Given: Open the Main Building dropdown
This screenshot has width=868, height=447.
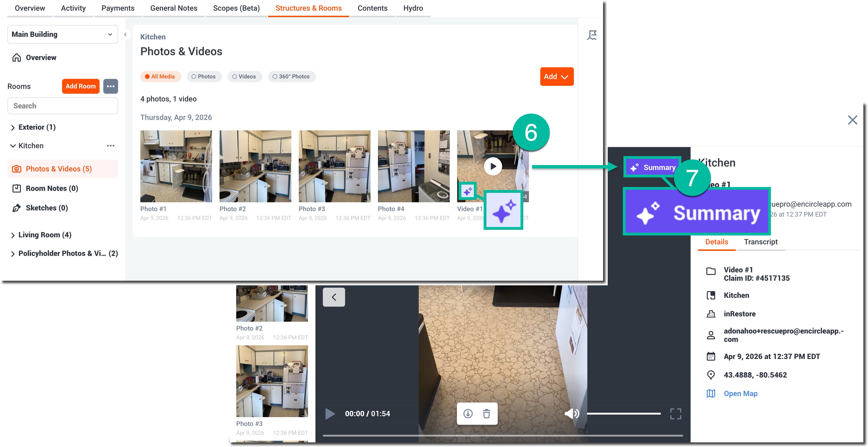Looking at the screenshot, I should tap(63, 34).
